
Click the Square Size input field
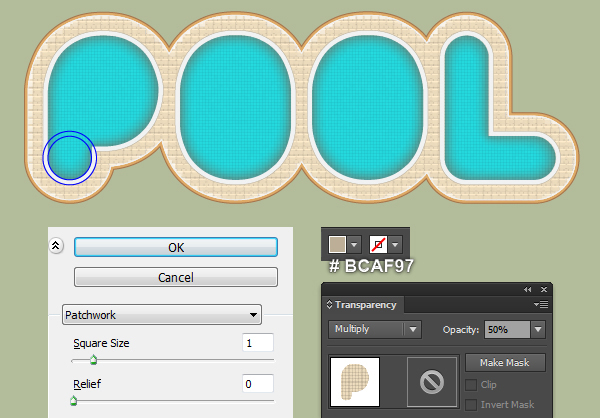258,343
